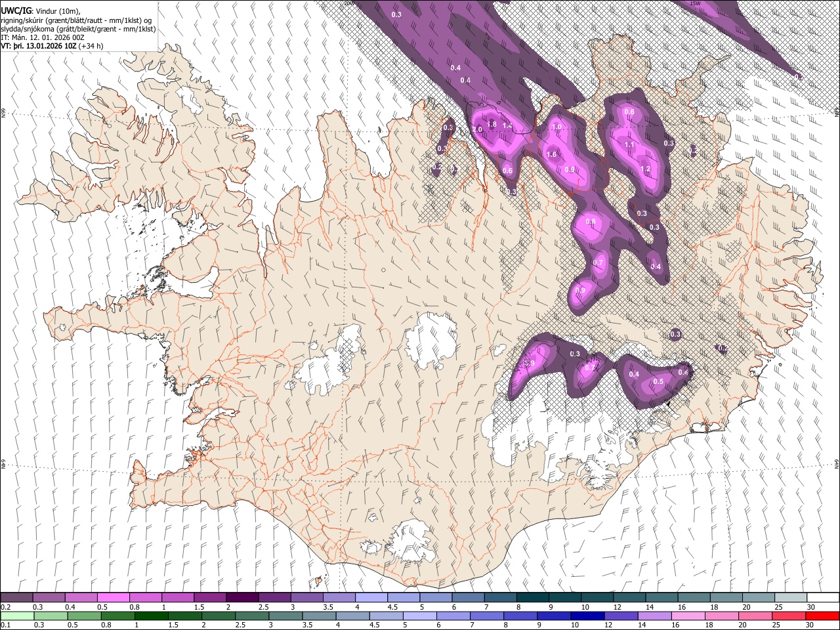Viewport: 840px width, 630px height.
Task: Click the 1.2 snowfall value on the map
Action: click(x=645, y=169)
